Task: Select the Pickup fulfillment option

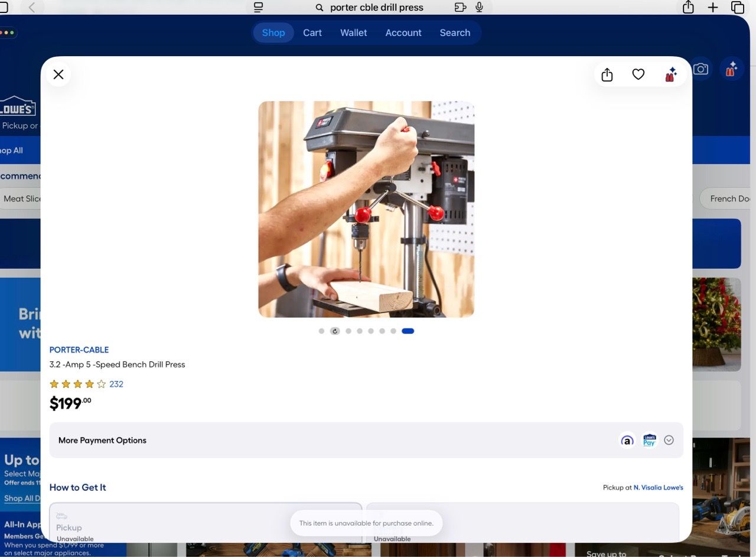Action: [x=206, y=522]
